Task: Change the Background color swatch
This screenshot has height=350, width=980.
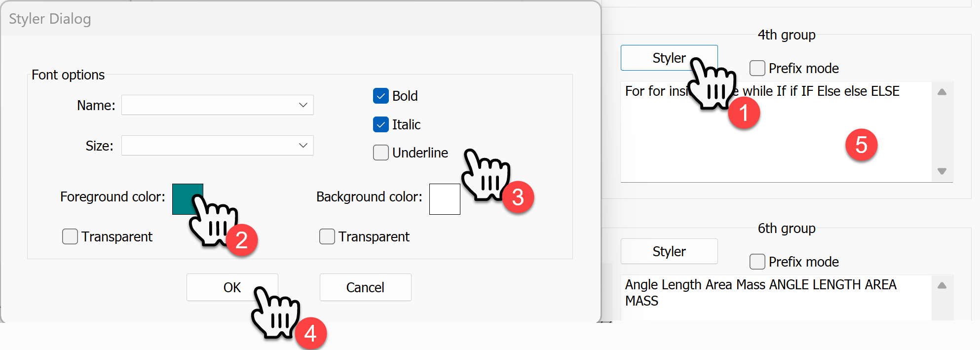Action: pos(444,198)
